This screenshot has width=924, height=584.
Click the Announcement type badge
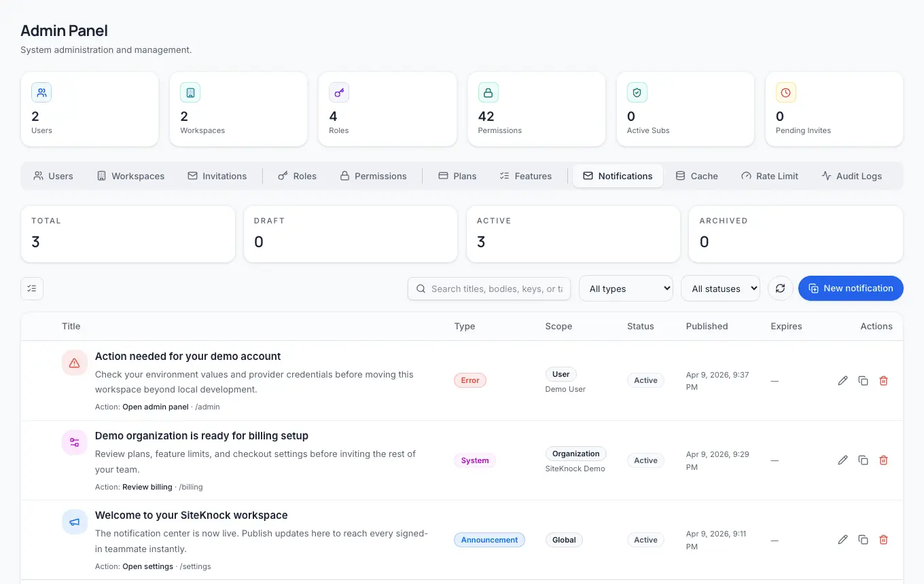point(489,540)
